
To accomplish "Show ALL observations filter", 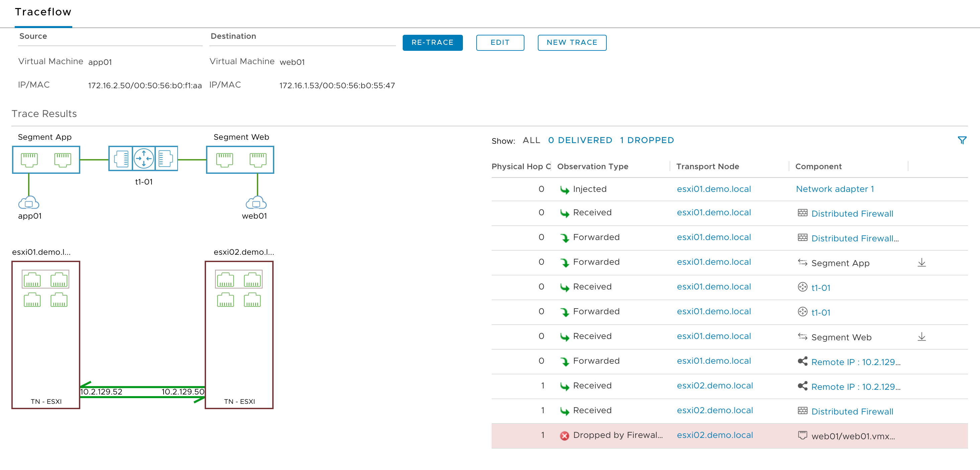I will point(531,140).
